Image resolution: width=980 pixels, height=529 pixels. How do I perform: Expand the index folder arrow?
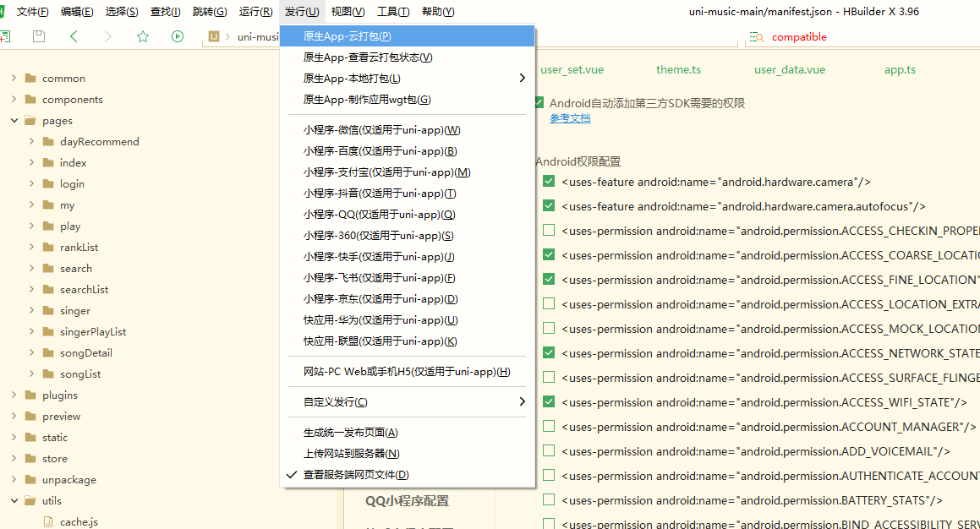[31, 162]
